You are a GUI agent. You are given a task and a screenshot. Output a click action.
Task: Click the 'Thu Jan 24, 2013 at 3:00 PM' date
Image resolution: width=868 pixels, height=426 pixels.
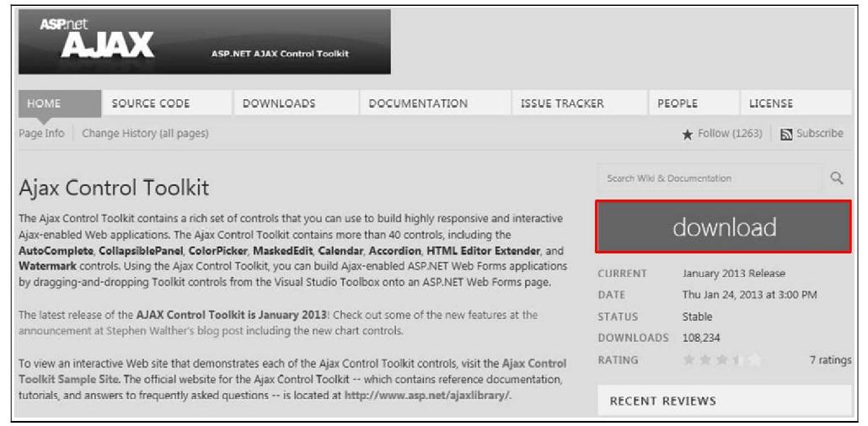pyautogui.click(x=749, y=295)
